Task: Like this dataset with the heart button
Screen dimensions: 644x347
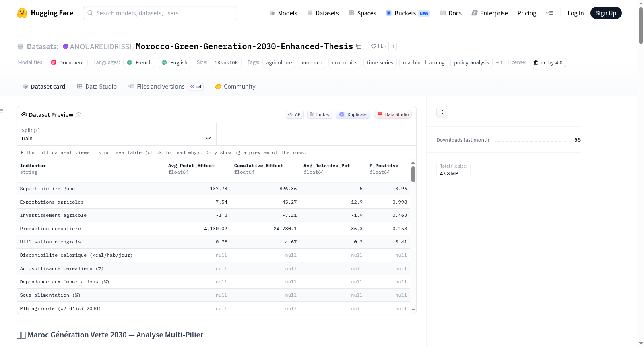Action: click(378, 46)
